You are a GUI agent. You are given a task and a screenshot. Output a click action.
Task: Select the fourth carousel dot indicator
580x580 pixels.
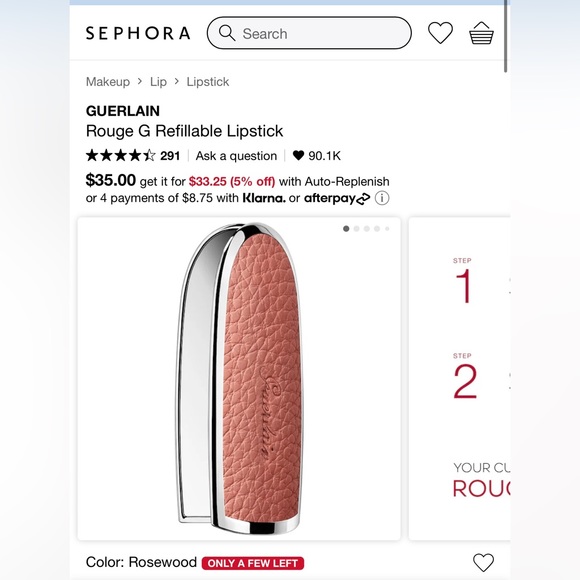(x=377, y=229)
